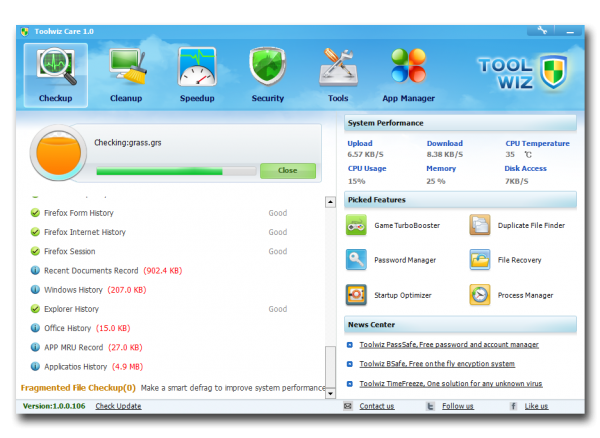Click the Version:1.0.0.106 text
600x438 pixels.
(x=54, y=406)
